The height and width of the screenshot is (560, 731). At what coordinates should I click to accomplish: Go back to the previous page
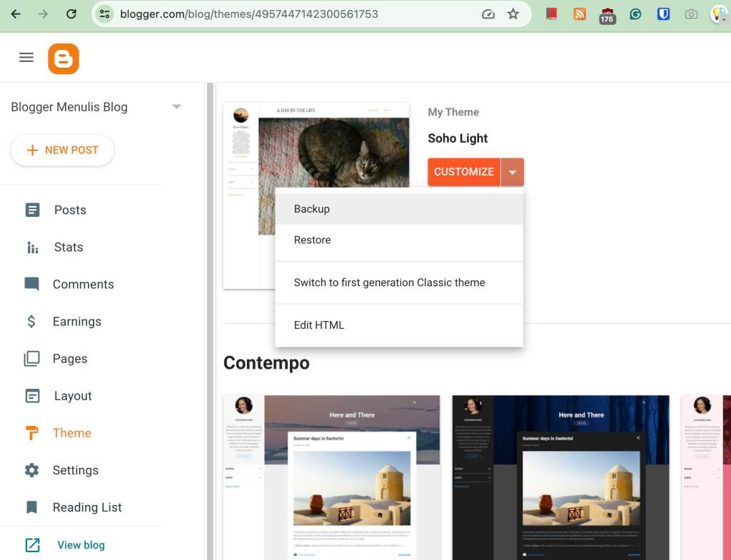click(16, 14)
